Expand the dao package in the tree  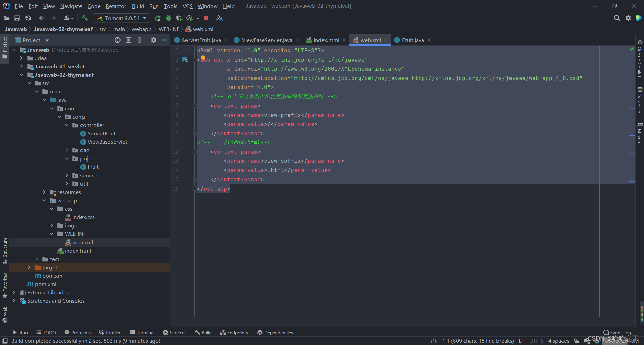coord(67,150)
